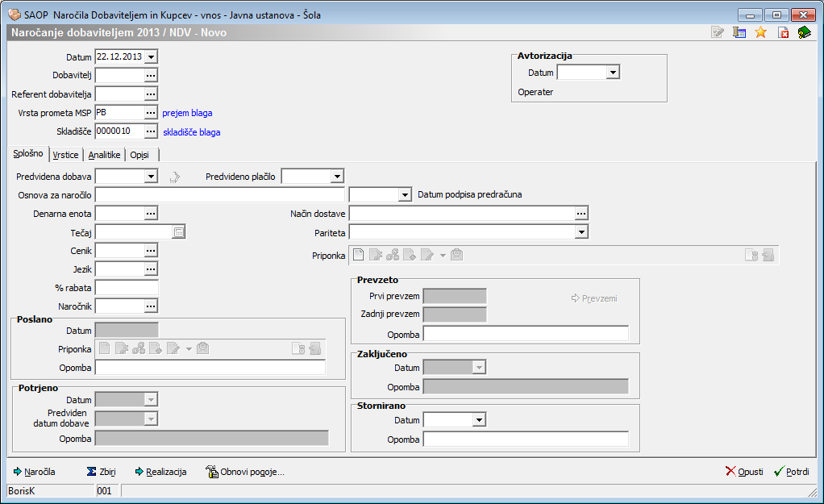
Task: Click 'prejem blaga' blue text
Action: point(187,113)
